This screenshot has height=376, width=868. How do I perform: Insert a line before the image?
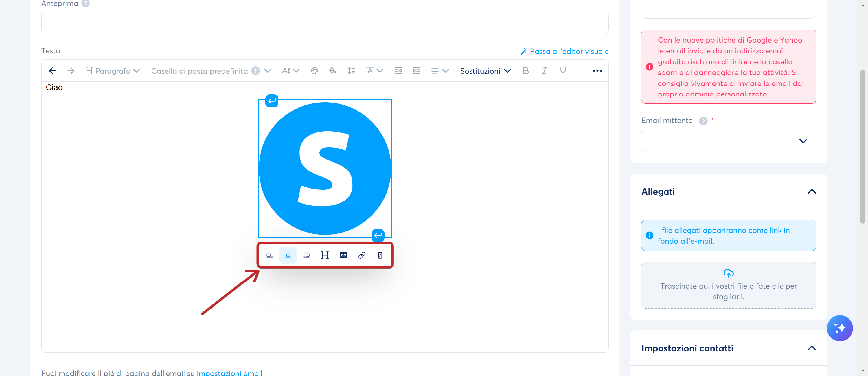coord(272,101)
